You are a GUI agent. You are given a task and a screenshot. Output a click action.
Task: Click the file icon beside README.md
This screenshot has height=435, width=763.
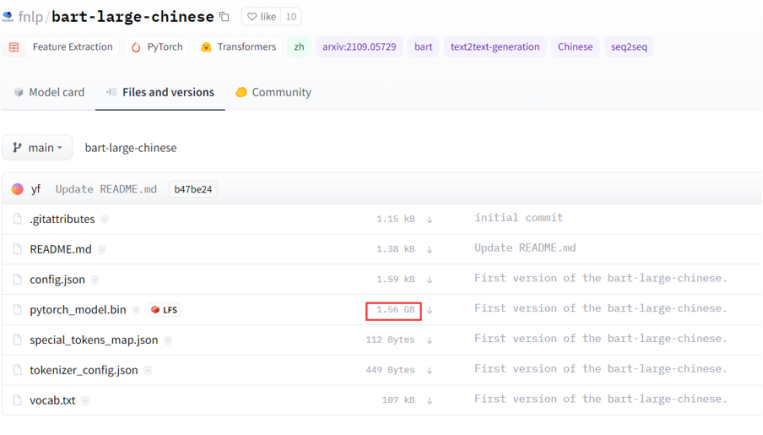17,249
